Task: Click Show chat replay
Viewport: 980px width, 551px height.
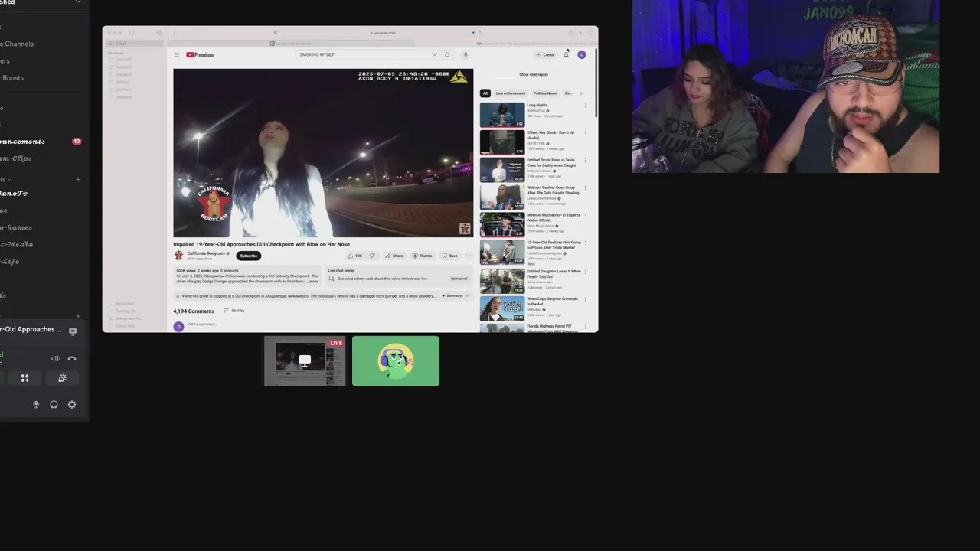Action: [534, 75]
